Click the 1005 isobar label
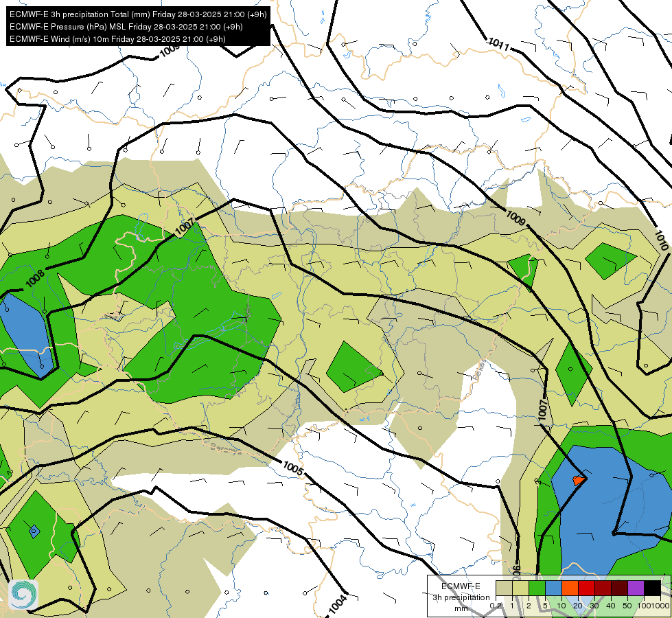 click(x=293, y=468)
